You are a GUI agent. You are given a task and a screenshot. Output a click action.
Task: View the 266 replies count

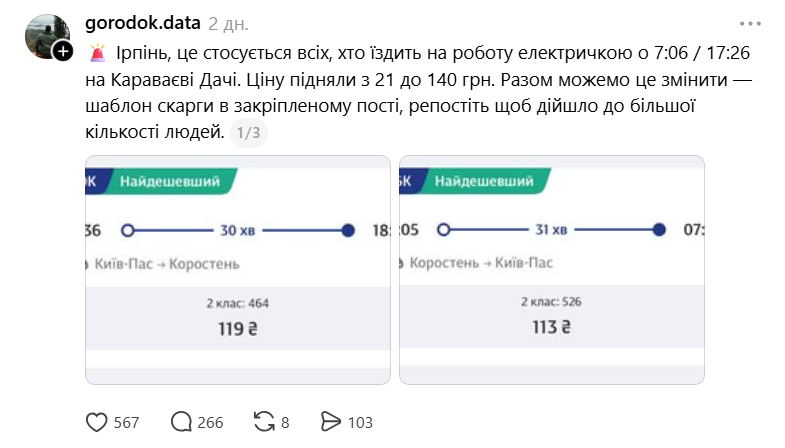210,422
